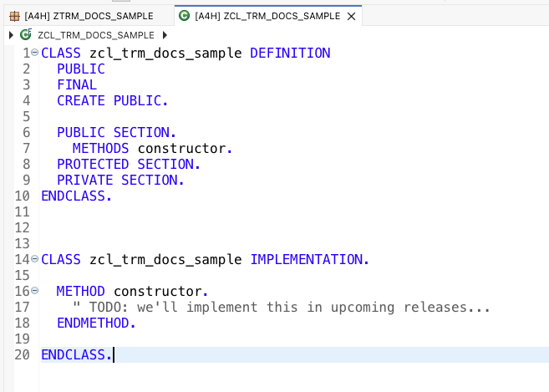Viewport: 549px width, 392px height.
Task: Close the ZCL_TRM_DOCS_SAMPLE editor tab
Action: tap(351, 17)
